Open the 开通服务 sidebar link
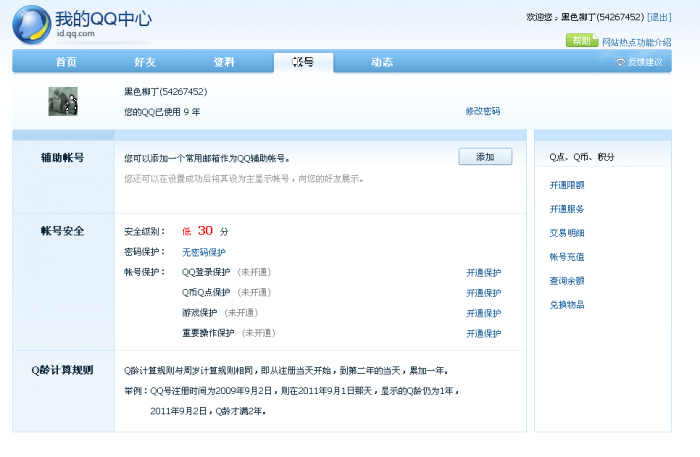The image size is (700, 457). tap(567, 209)
